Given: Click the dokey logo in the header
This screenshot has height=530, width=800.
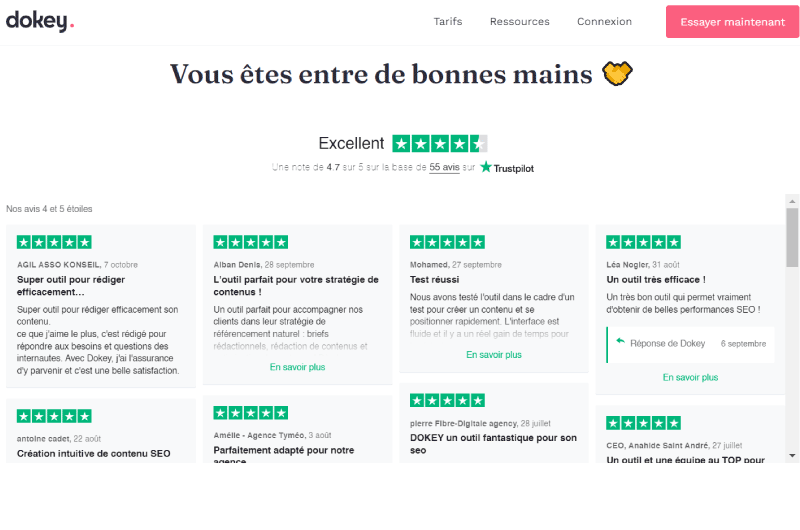Looking at the screenshot, I should [x=40, y=21].
